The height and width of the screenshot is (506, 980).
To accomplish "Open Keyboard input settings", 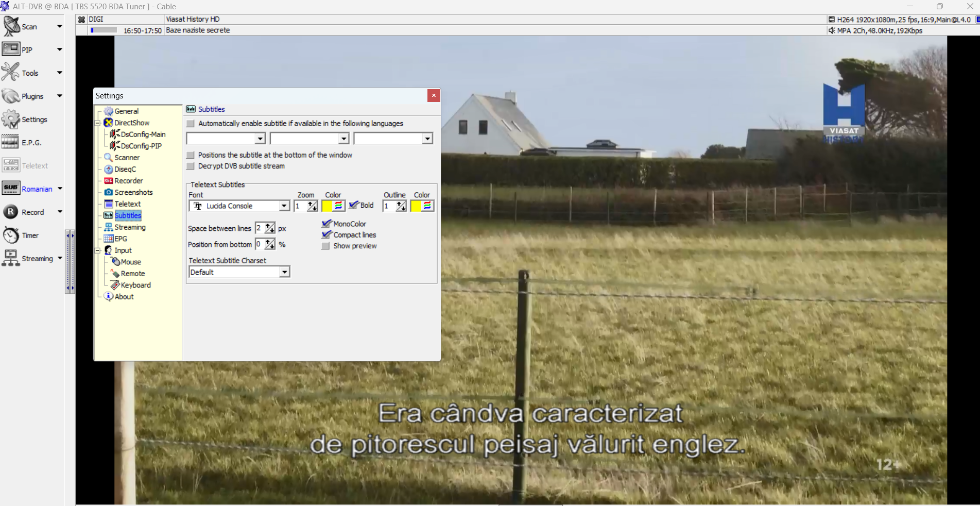I will coord(136,285).
